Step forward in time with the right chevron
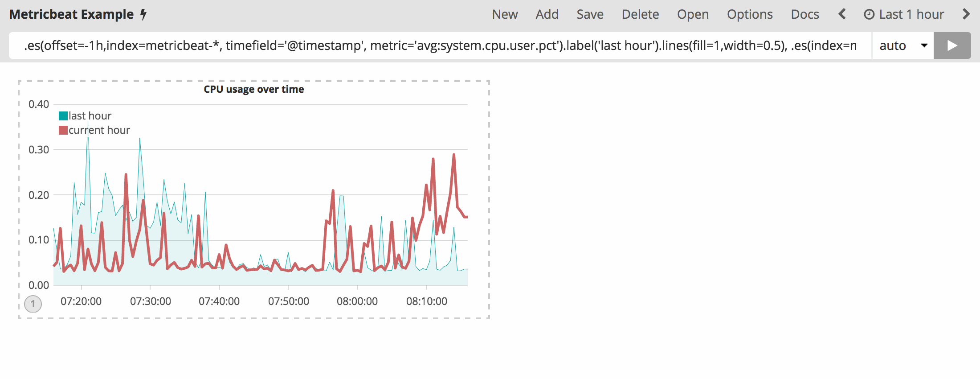 pyautogui.click(x=966, y=14)
